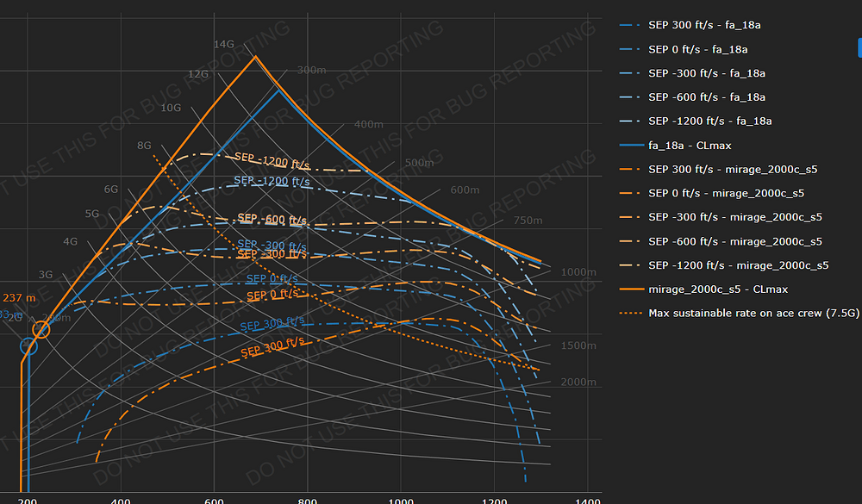Image resolution: width=862 pixels, height=504 pixels.
Task: Click the "1500m" turn radius label
Action: click(x=578, y=345)
